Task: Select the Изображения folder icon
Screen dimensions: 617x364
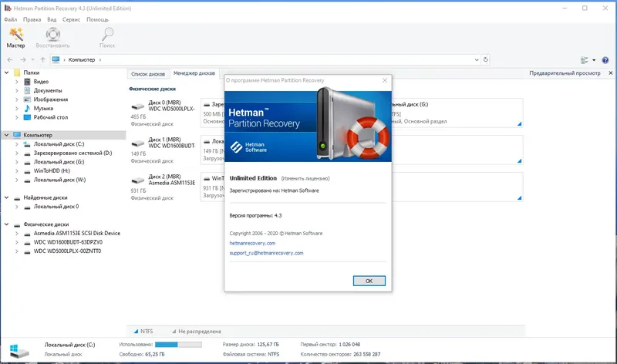Action: (27, 99)
